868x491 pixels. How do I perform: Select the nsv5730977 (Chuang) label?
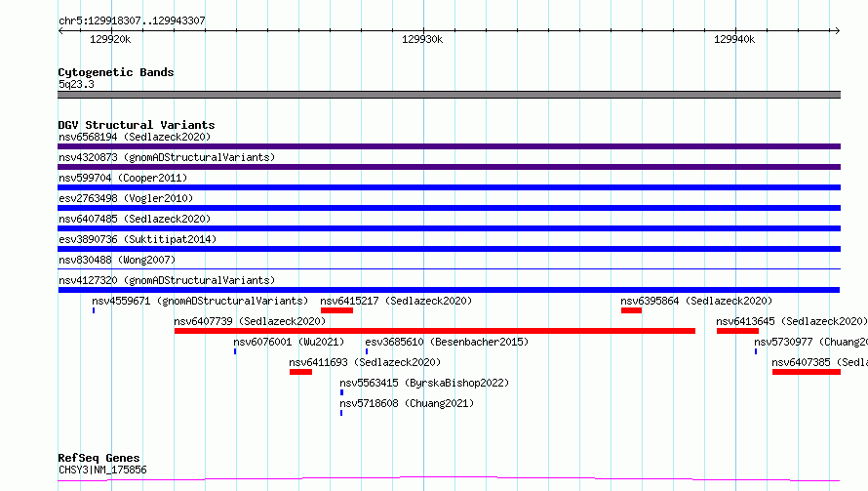point(810,342)
